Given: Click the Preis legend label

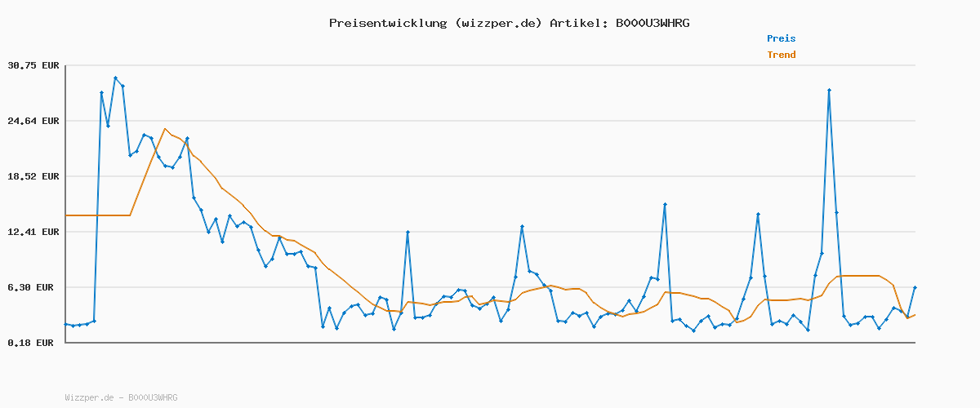Looking at the screenshot, I should [781, 38].
